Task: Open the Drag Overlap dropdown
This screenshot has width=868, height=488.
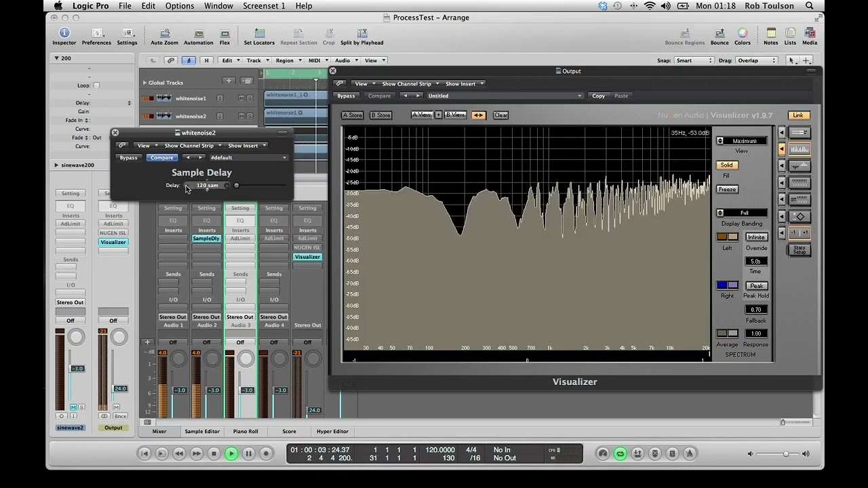Action: coord(757,60)
